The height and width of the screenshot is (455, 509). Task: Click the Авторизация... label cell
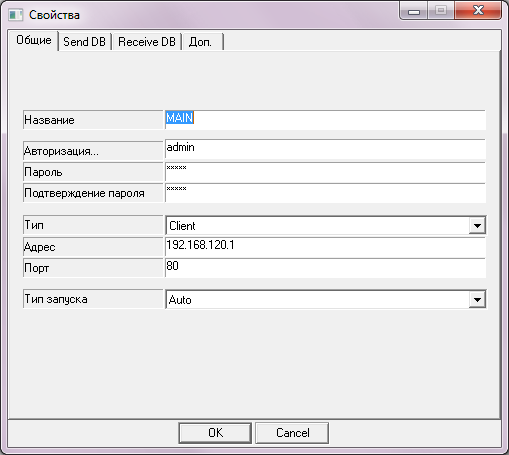point(93,151)
